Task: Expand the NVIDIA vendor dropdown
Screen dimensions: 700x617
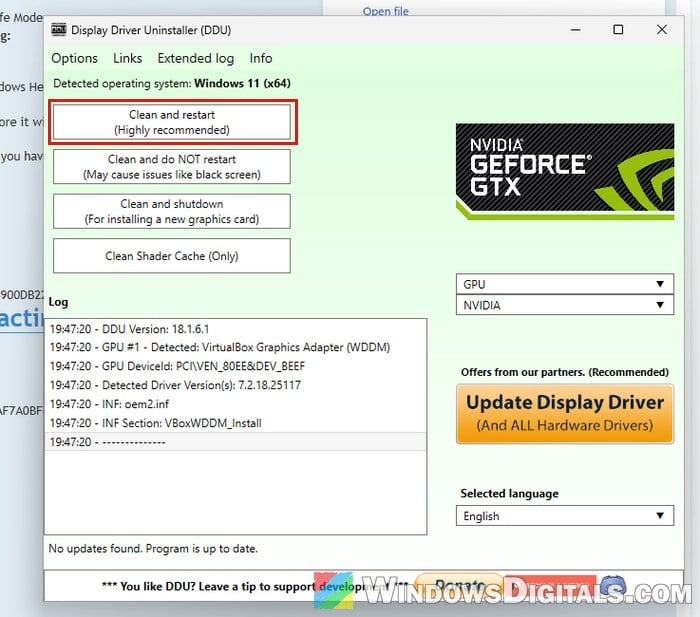Action: click(x=565, y=305)
